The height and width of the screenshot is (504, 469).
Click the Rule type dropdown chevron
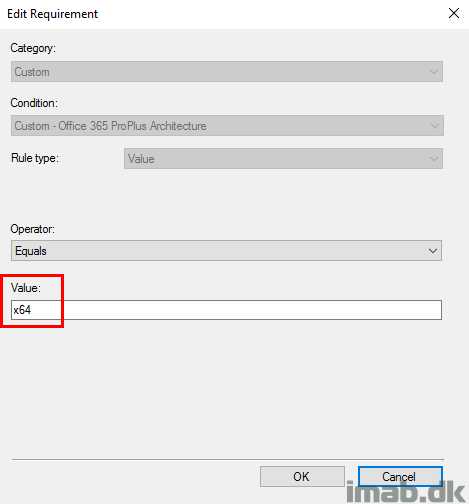point(434,159)
